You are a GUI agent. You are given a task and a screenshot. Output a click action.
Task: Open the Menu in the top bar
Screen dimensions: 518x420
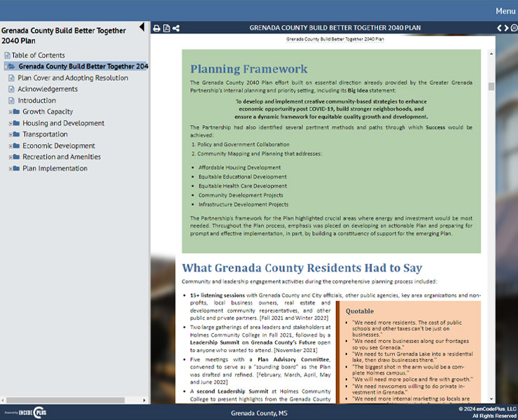pyautogui.click(x=505, y=11)
